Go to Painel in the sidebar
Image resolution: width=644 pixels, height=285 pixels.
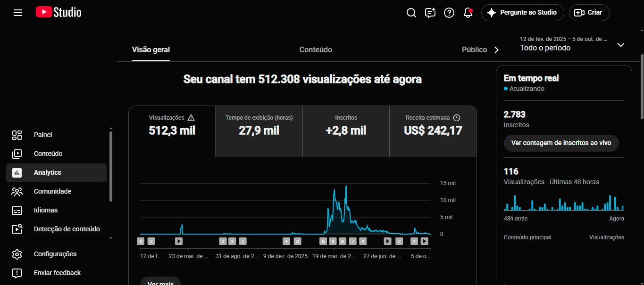[56, 135]
